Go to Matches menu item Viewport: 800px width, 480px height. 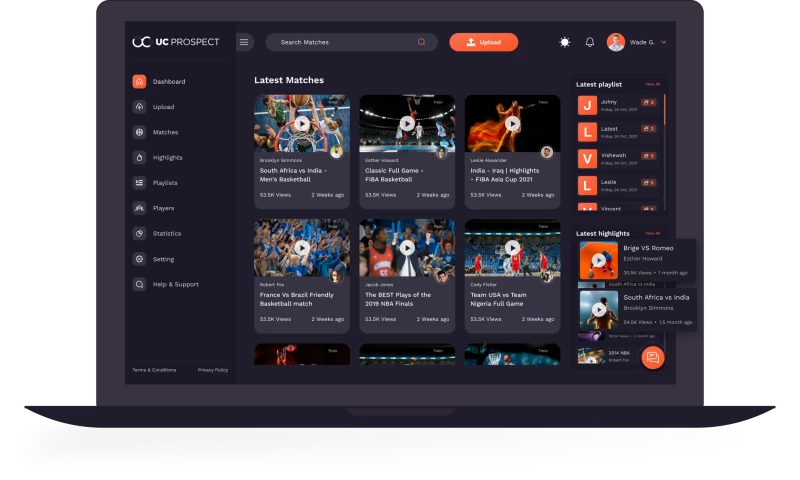point(165,132)
